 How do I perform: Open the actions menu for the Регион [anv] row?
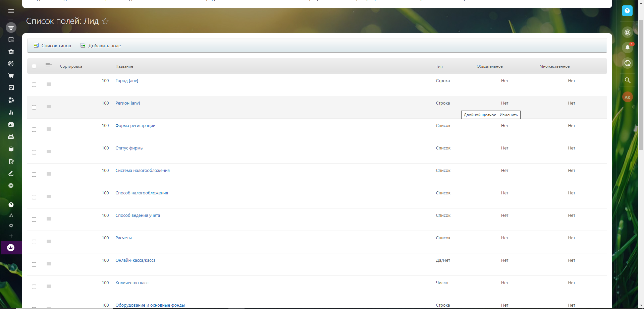pos(49,107)
